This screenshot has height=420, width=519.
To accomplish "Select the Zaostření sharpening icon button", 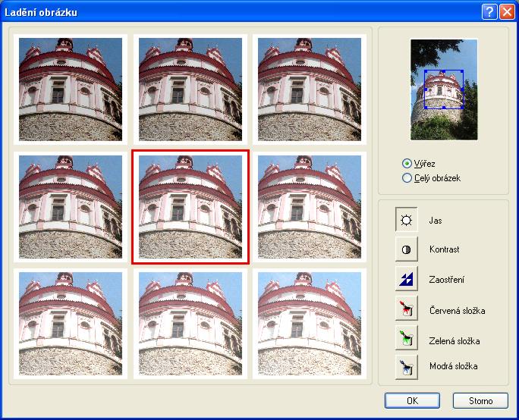I will pyautogui.click(x=407, y=279).
